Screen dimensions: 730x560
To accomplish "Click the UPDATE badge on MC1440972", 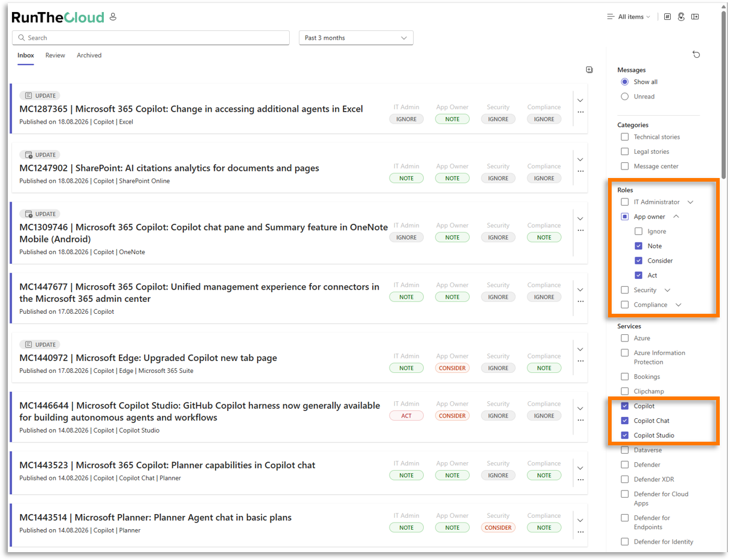I will click(40, 345).
